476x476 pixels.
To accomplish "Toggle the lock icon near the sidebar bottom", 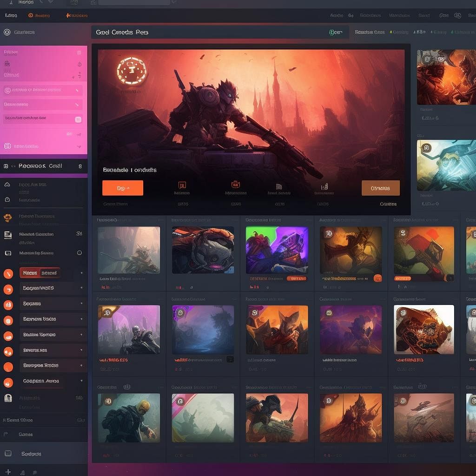I will point(8,398).
